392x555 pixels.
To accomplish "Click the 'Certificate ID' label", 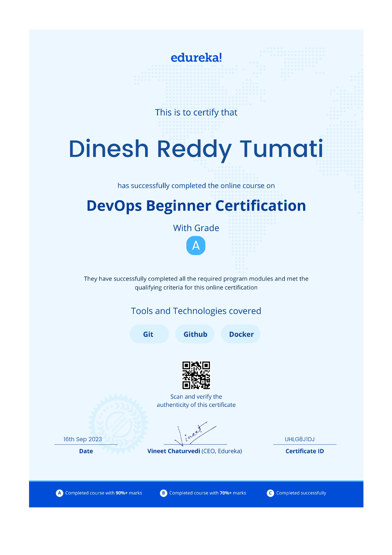I will coord(305,451).
